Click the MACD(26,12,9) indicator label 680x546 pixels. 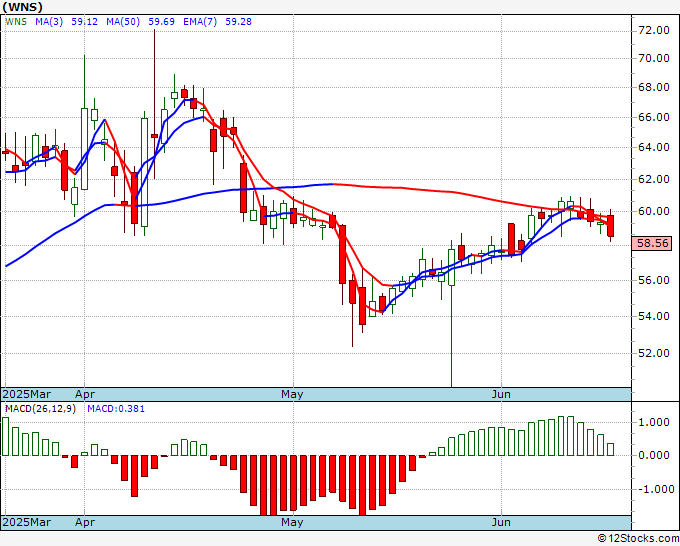[40, 409]
